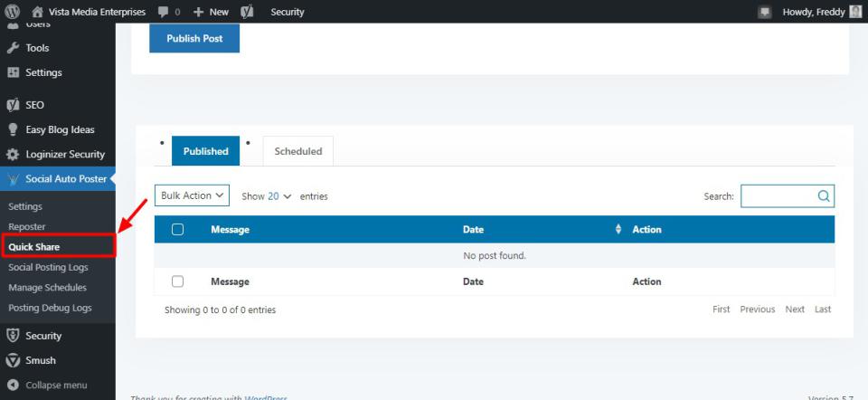This screenshot has width=868, height=400.
Task: Click the Publish Post button
Action: (x=194, y=38)
